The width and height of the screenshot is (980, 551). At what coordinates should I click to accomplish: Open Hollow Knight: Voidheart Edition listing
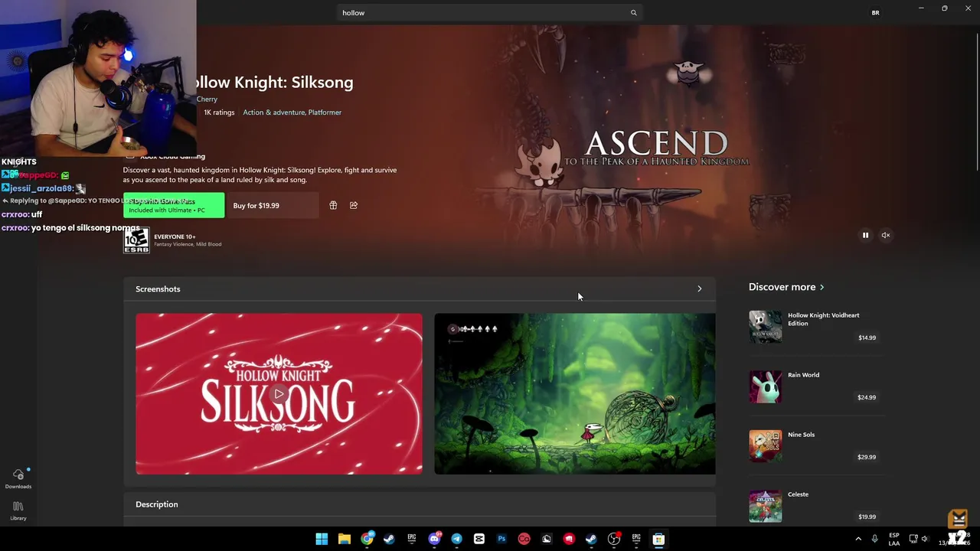click(x=817, y=327)
